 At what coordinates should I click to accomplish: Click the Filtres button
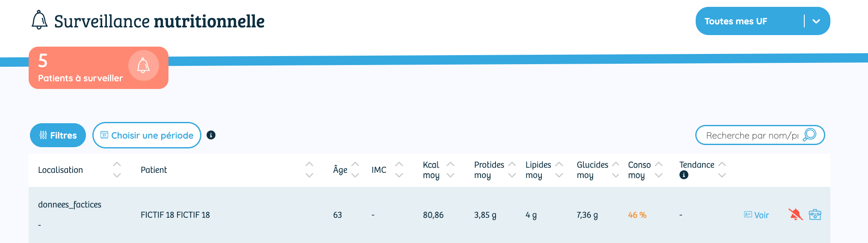click(x=58, y=135)
